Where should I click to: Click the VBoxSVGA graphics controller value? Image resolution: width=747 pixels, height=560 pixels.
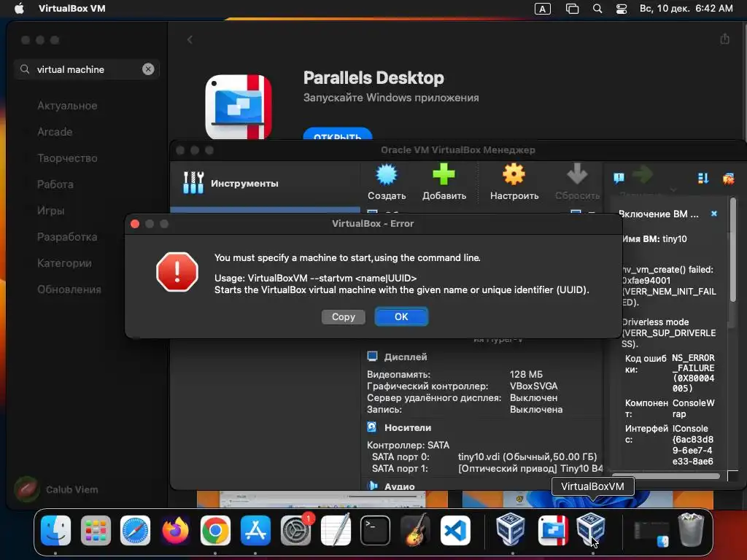pyautogui.click(x=533, y=386)
